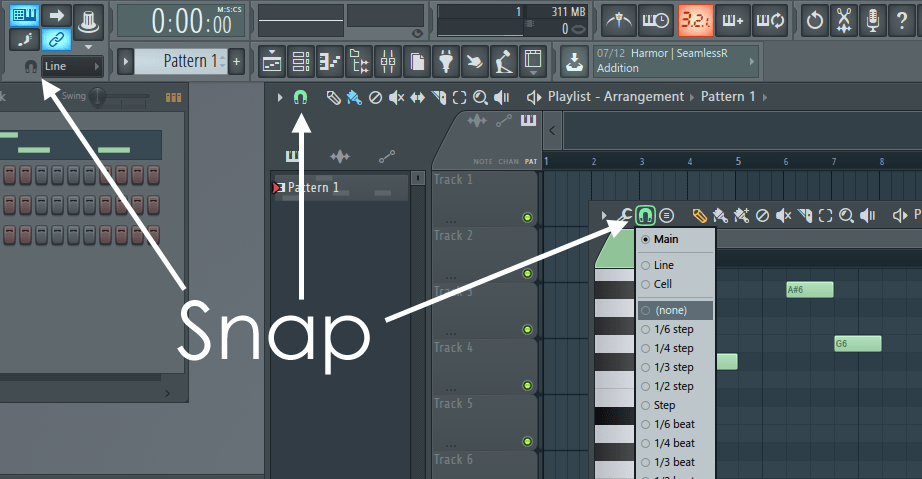Click Piano roll stamp icon
Viewport: 922px width, 479px height.
[x=666, y=216]
